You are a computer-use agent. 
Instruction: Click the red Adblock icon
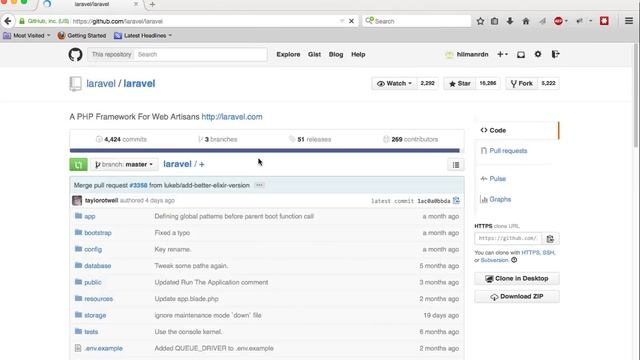[558, 21]
